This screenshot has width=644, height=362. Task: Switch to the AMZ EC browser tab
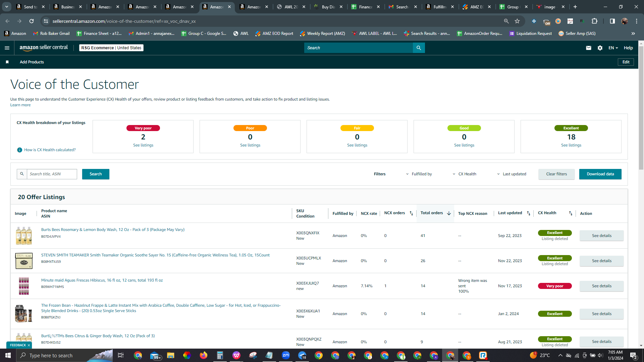[x=476, y=7]
